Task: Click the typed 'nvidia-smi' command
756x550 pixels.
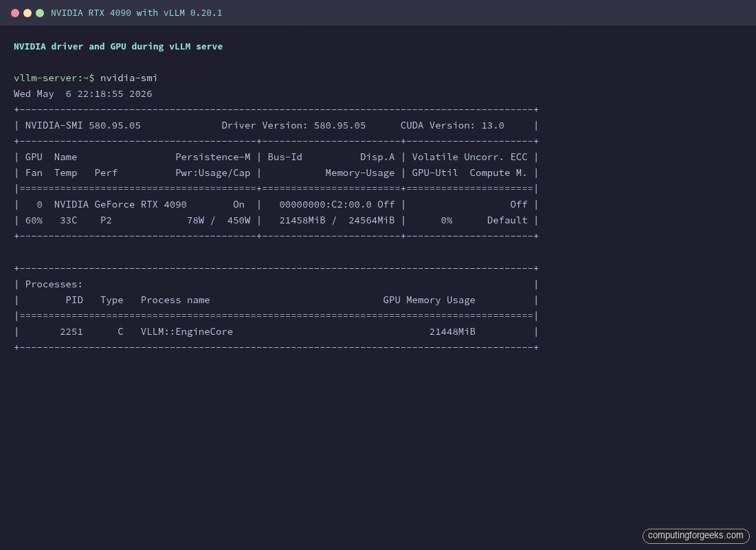Action: (x=129, y=78)
